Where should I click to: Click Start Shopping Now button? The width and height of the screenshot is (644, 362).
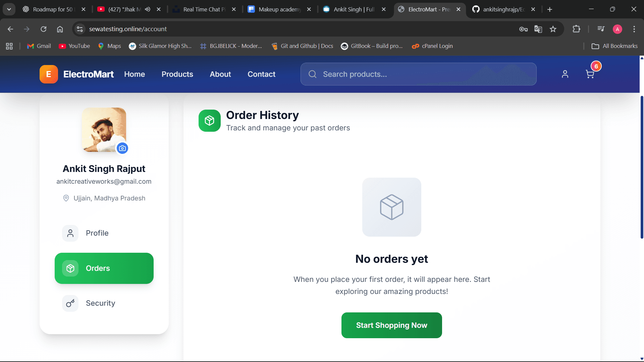click(391, 325)
